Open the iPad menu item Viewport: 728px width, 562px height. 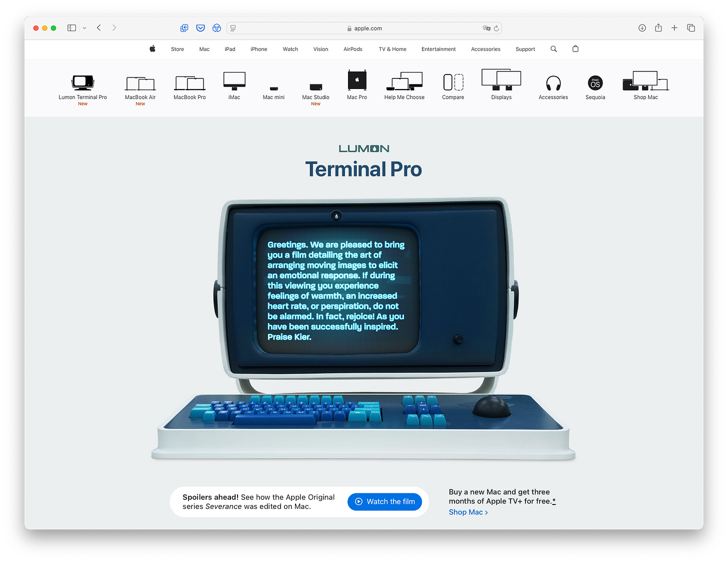coord(230,49)
